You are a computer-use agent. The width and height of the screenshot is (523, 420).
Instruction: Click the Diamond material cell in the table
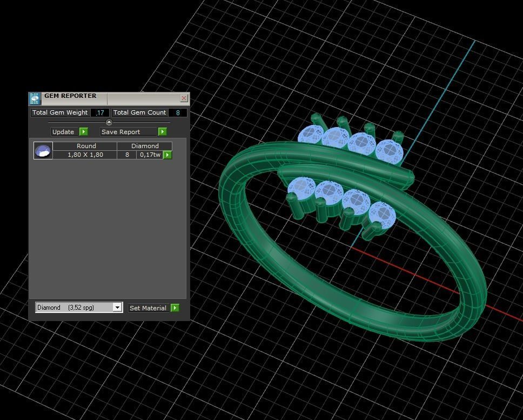pos(145,146)
